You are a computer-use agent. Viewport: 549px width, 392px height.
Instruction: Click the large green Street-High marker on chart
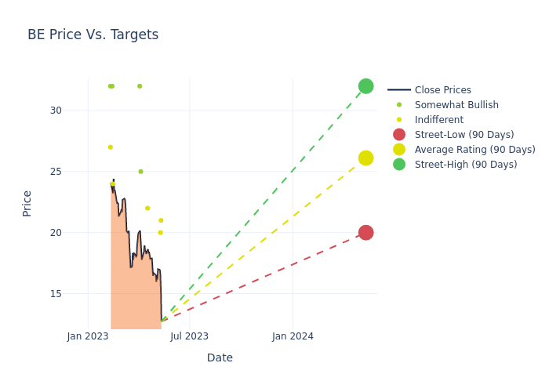coord(365,86)
